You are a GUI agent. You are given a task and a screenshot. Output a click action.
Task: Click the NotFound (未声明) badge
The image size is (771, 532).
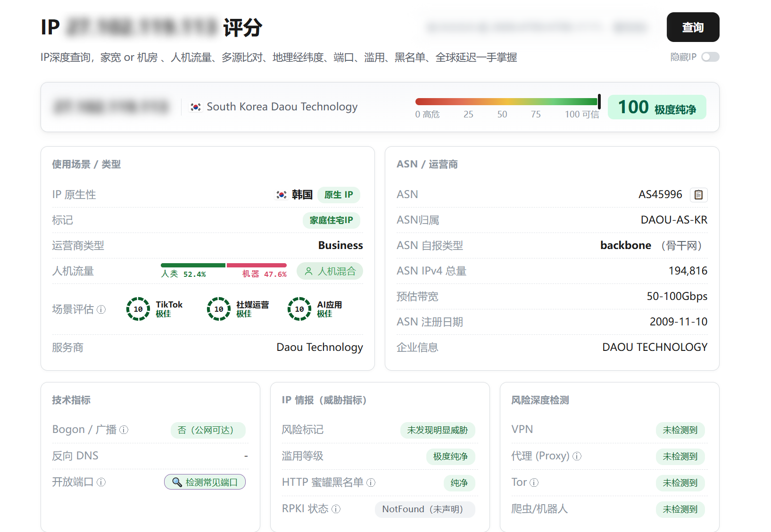pos(425,509)
